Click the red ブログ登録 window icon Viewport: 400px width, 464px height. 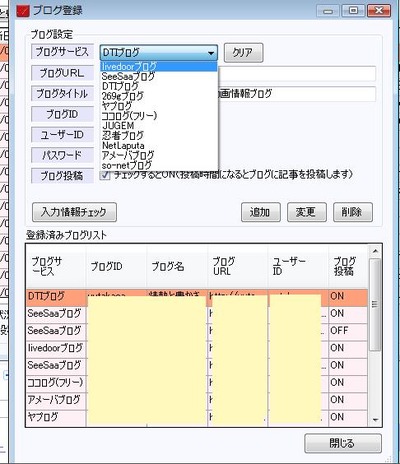23,11
